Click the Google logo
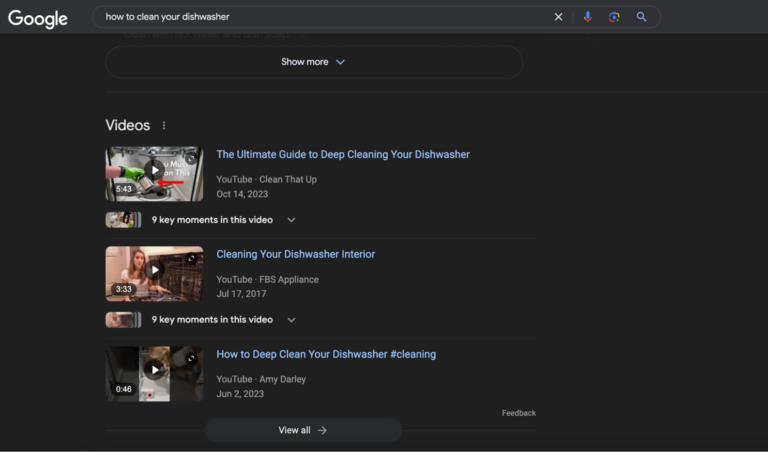This screenshot has height=452, width=768. tap(38, 19)
